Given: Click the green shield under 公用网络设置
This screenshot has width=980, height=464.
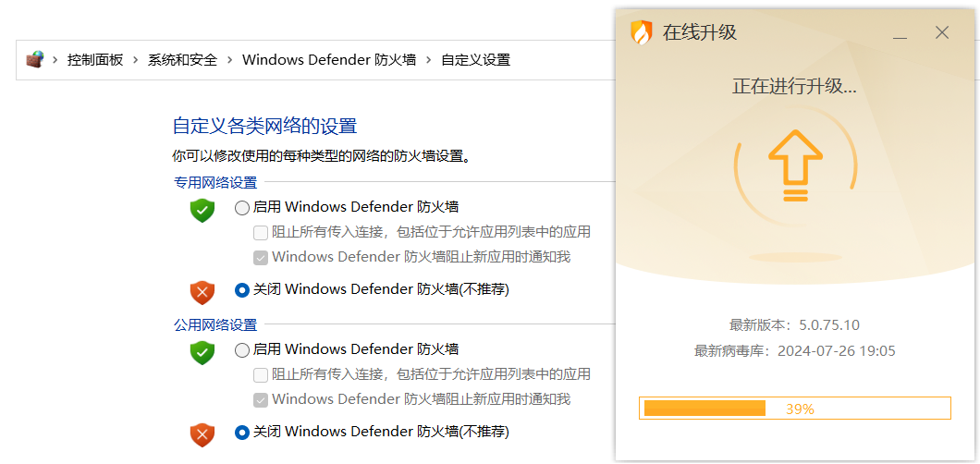Looking at the screenshot, I should coord(202,352).
